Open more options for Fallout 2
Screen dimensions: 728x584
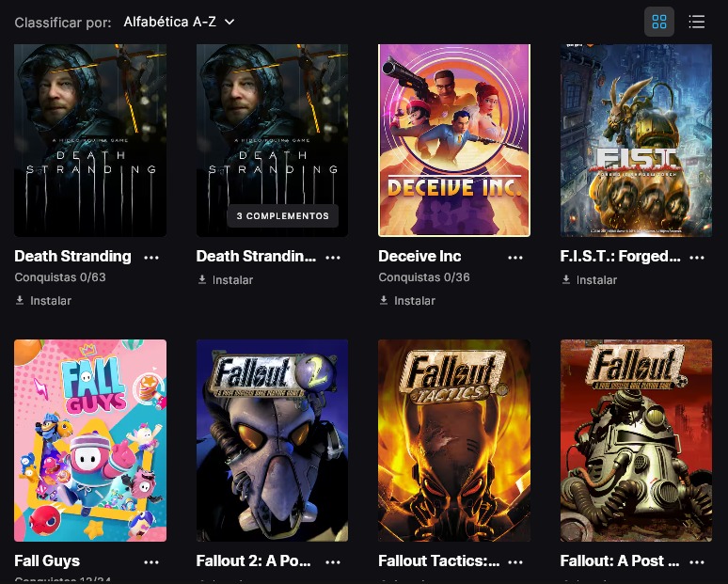333,561
